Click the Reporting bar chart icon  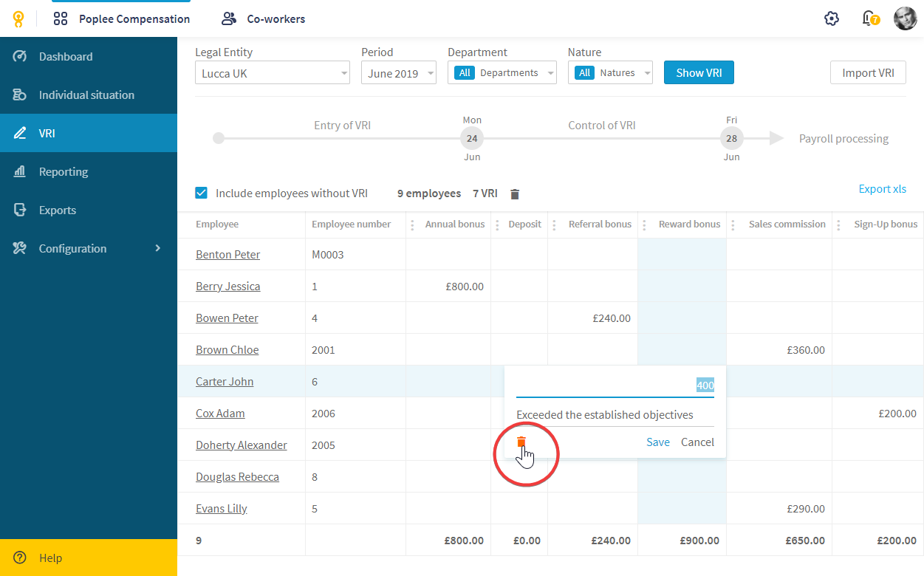click(20, 171)
